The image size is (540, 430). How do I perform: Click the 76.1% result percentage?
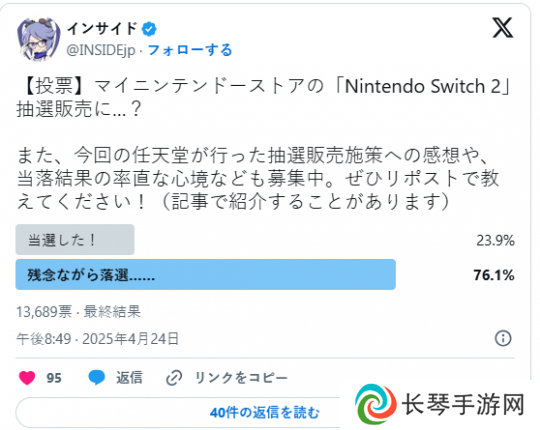494,275
